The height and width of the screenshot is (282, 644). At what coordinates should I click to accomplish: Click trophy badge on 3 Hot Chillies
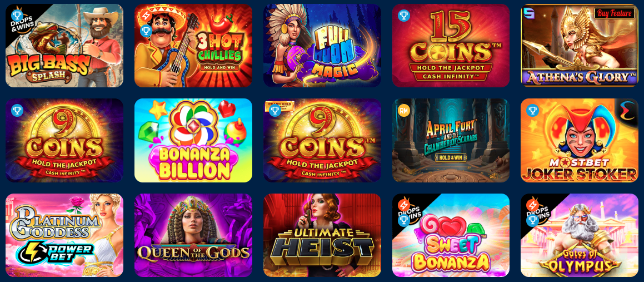pos(146,31)
